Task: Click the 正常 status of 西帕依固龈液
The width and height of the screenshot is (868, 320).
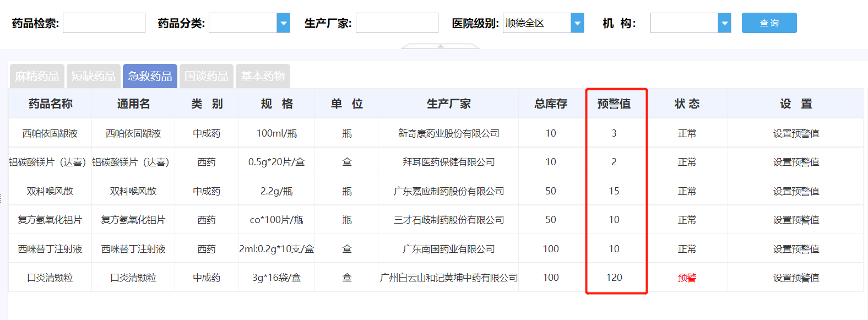Action: pos(687,133)
